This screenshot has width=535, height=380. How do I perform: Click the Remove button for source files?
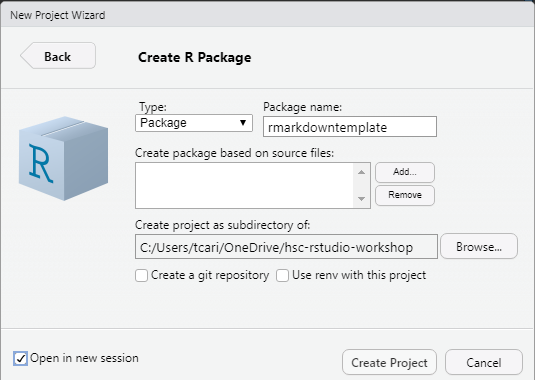405,195
